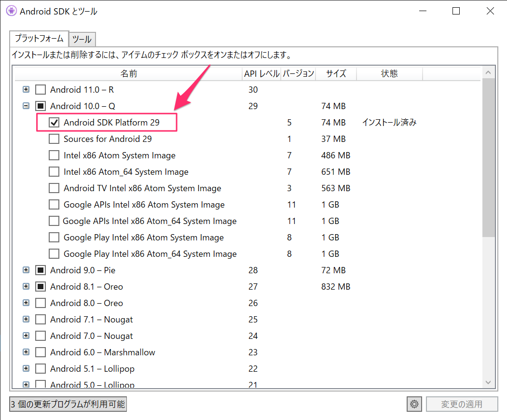507x420 pixels.
Task: Click the 486 MB size cell
Action: click(x=336, y=155)
